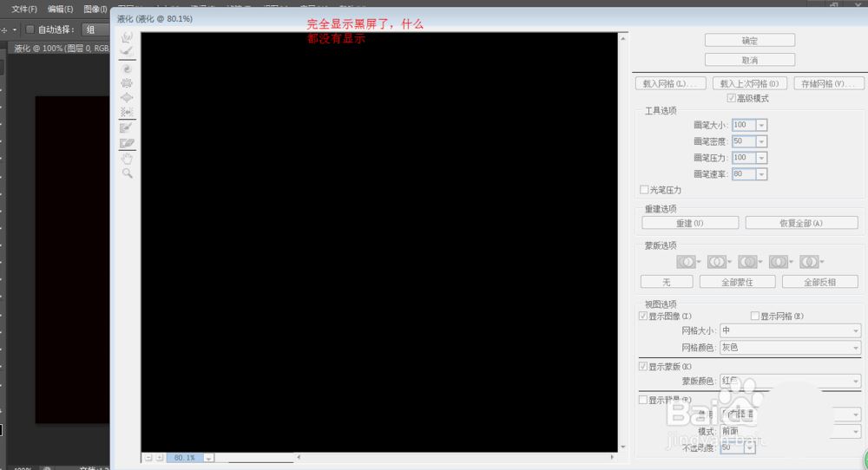Enable 光笔压力 stylus pressure checkbox
The image size is (868, 470).
[x=644, y=190]
